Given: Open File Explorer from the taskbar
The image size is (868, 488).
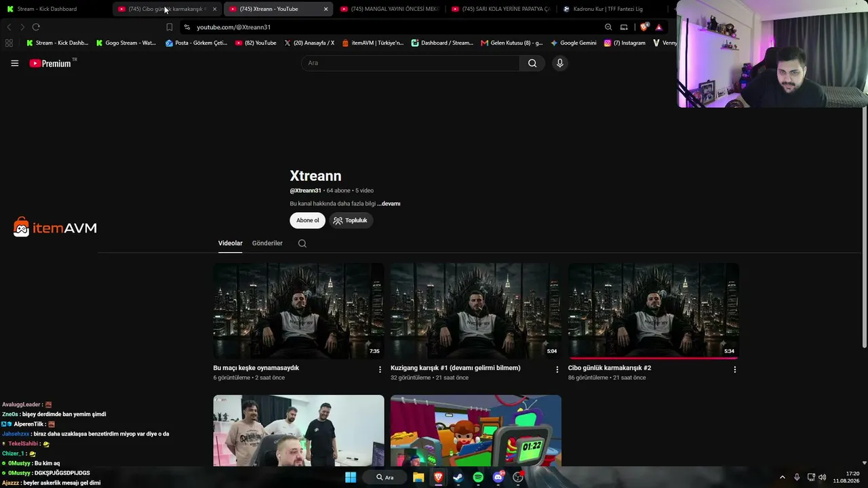Looking at the screenshot, I should [418, 477].
